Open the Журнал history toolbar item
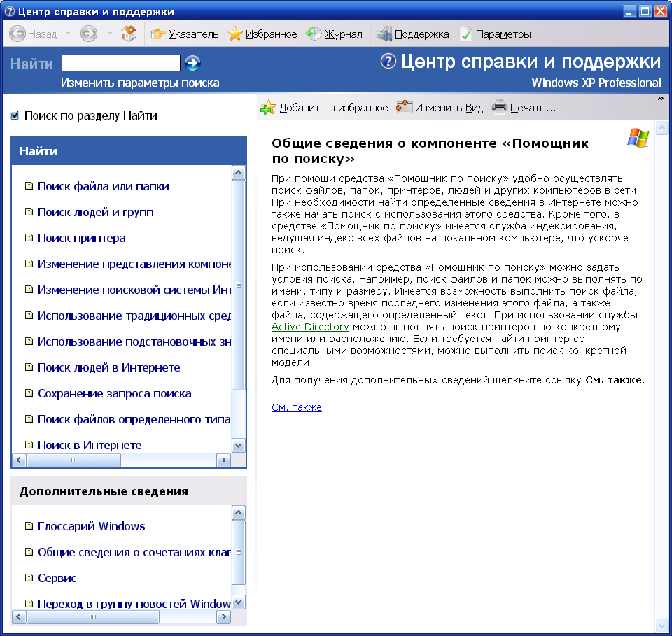This screenshot has height=636, width=672. (x=335, y=34)
